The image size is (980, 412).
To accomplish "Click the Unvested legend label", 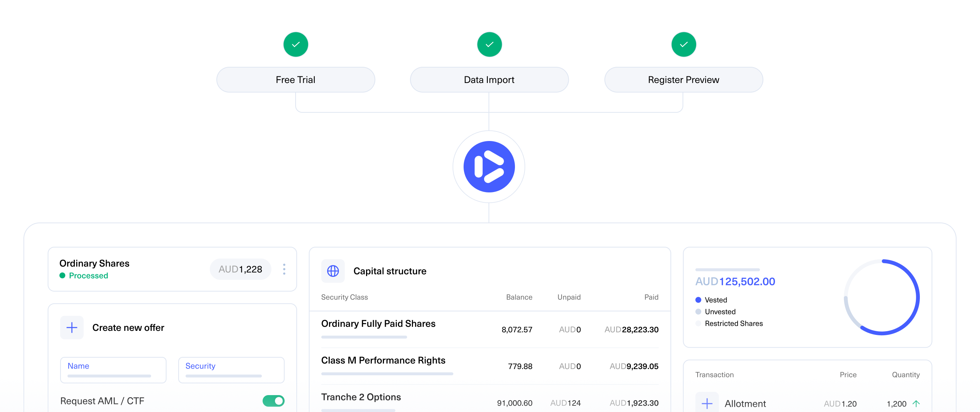I will [x=720, y=311].
